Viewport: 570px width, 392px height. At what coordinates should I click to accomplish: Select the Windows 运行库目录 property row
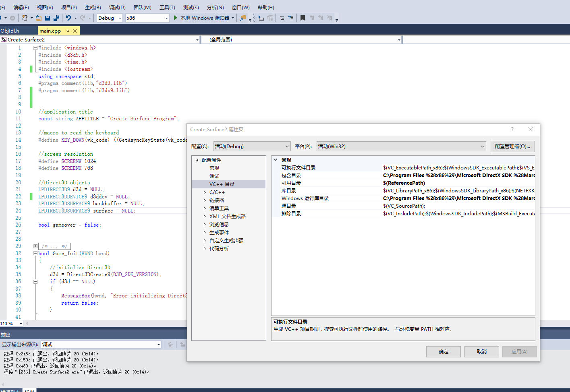(404, 198)
